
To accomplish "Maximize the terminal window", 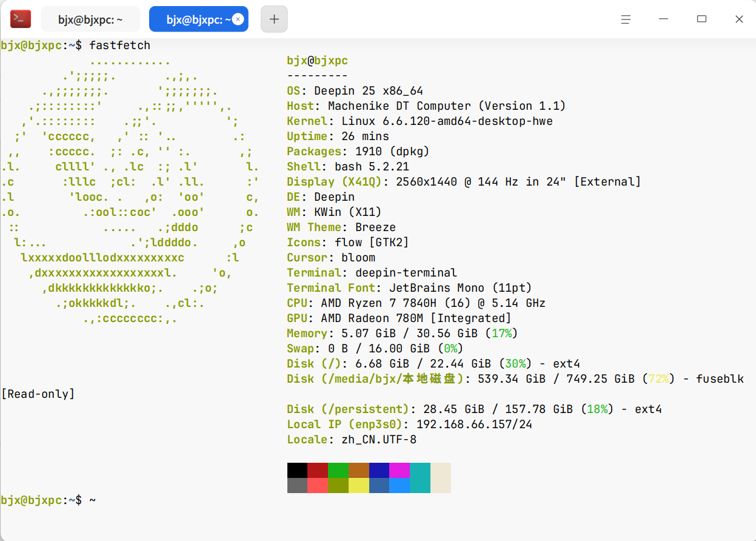I will pyautogui.click(x=701, y=19).
